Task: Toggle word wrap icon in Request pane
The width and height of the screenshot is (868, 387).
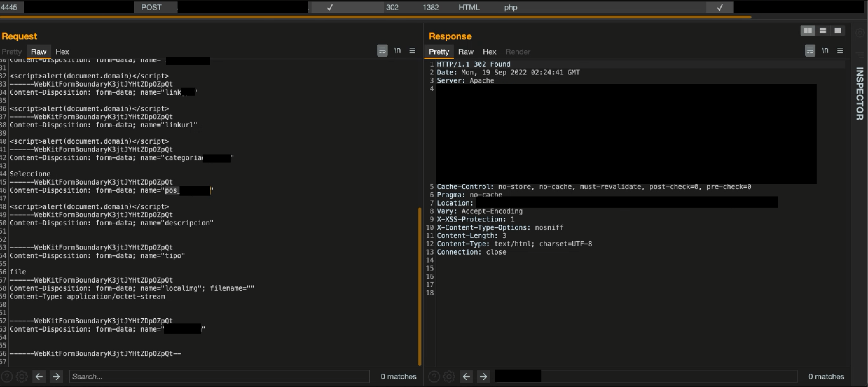Action: [x=382, y=51]
